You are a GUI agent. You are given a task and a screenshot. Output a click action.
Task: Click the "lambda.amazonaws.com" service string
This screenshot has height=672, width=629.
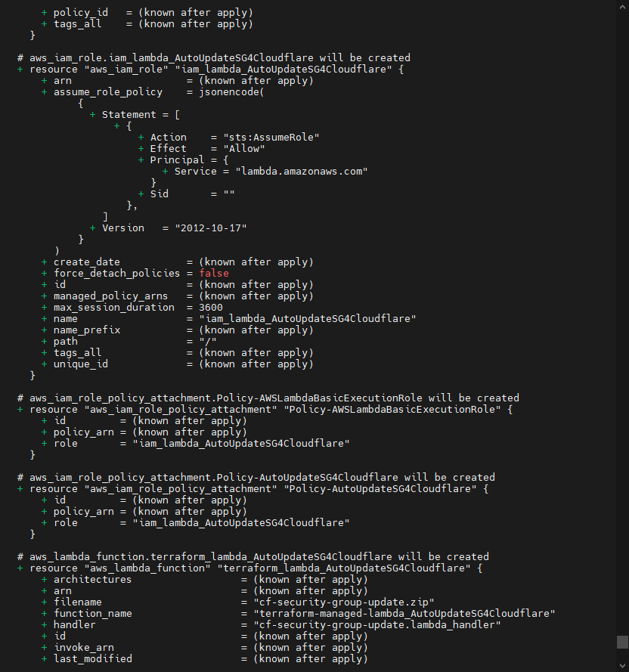(x=301, y=171)
